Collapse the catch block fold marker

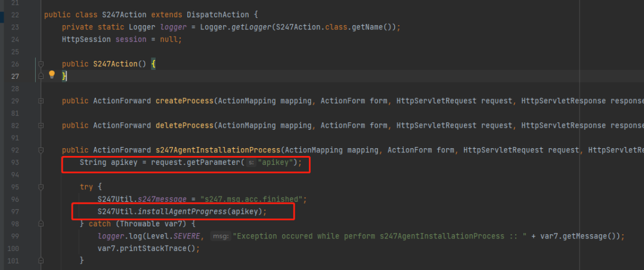(41, 223)
